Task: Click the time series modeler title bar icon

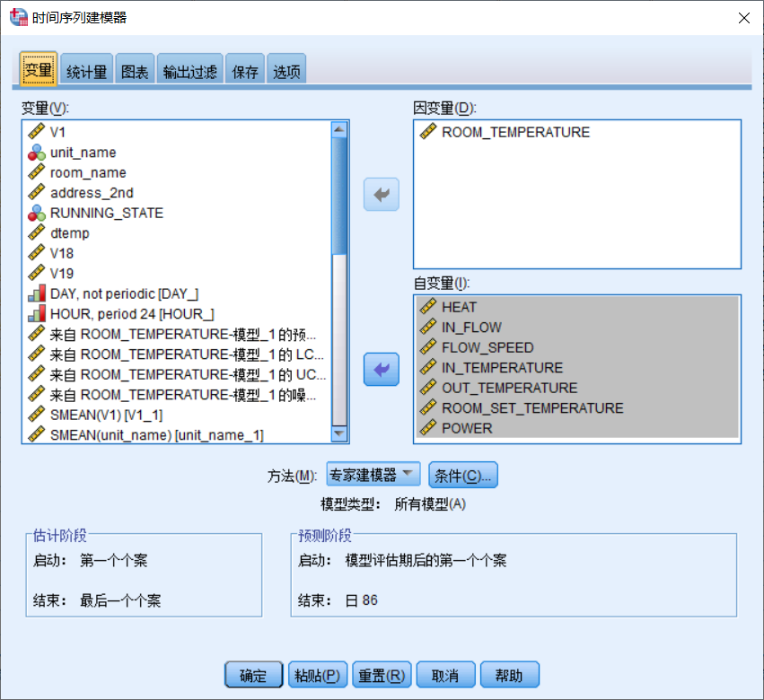Action: [x=19, y=18]
